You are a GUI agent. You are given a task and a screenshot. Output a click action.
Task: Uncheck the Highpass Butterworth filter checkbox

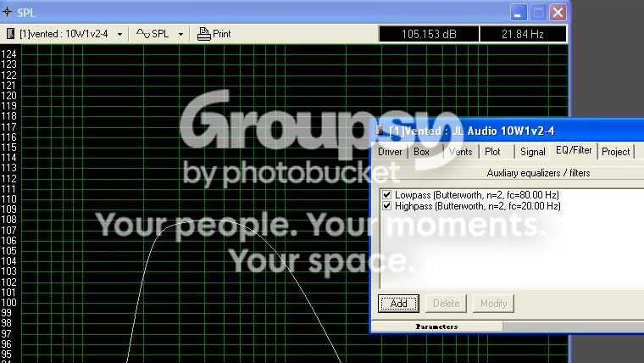(386, 205)
